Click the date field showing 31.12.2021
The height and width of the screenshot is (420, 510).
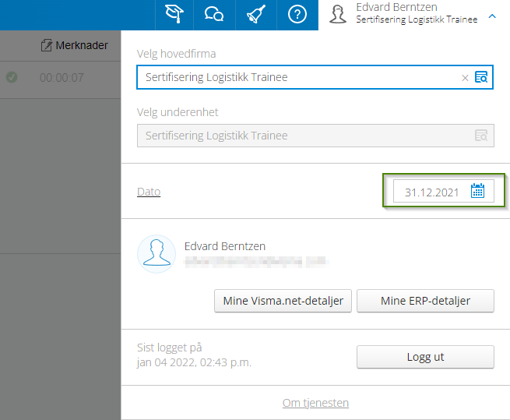pyautogui.click(x=444, y=191)
